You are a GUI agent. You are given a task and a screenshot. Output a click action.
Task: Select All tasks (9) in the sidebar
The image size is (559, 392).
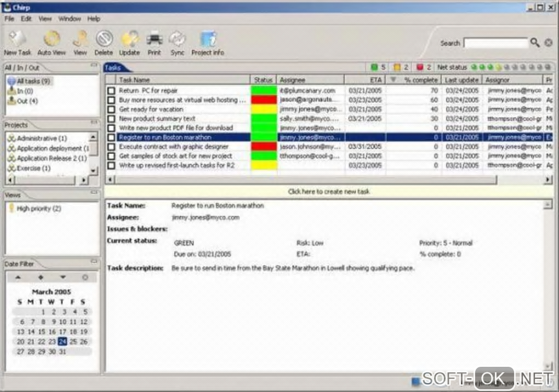point(30,81)
